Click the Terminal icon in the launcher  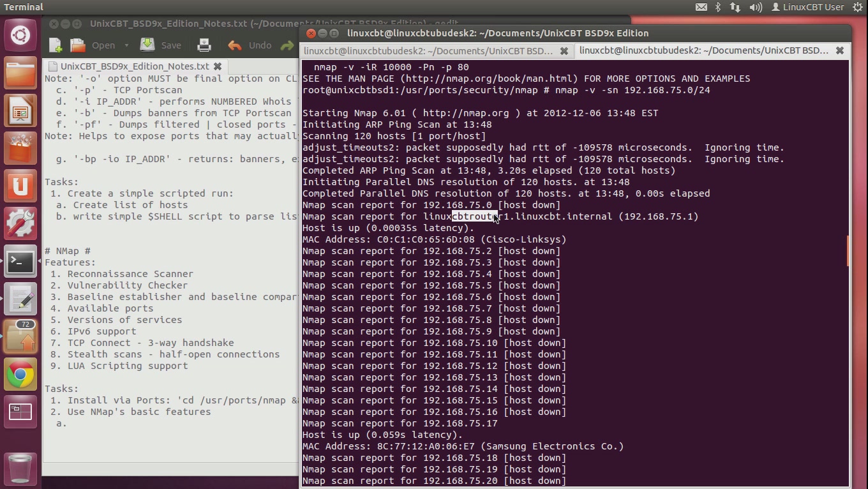coord(20,261)
